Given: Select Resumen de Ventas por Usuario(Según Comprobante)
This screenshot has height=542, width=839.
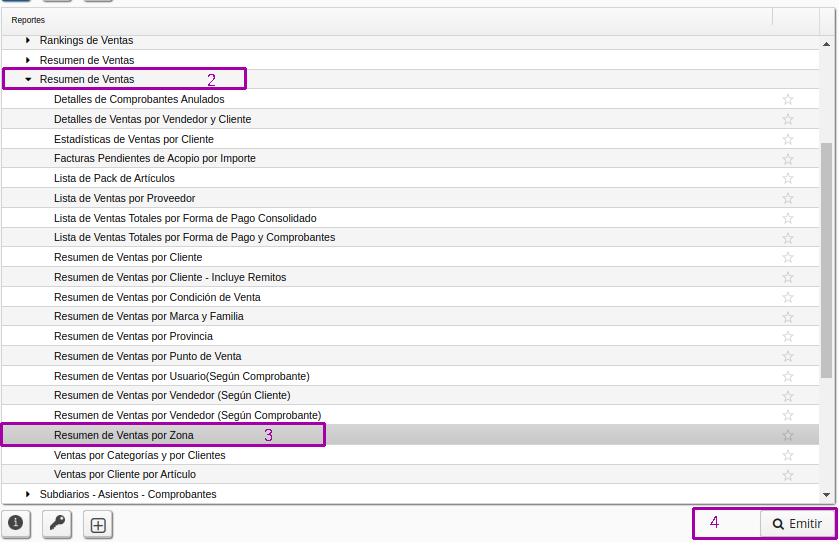Looking at the screenshot, I should [x=410, y=376].
